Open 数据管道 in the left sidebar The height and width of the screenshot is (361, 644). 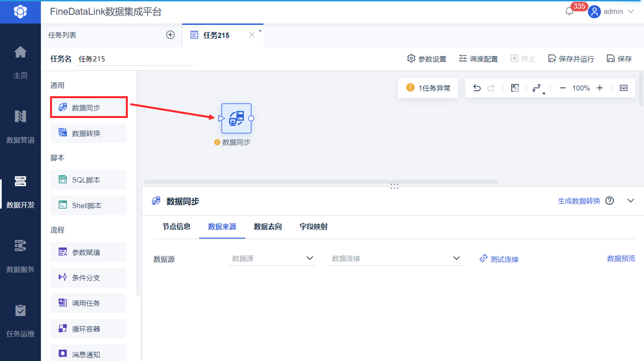20,126
